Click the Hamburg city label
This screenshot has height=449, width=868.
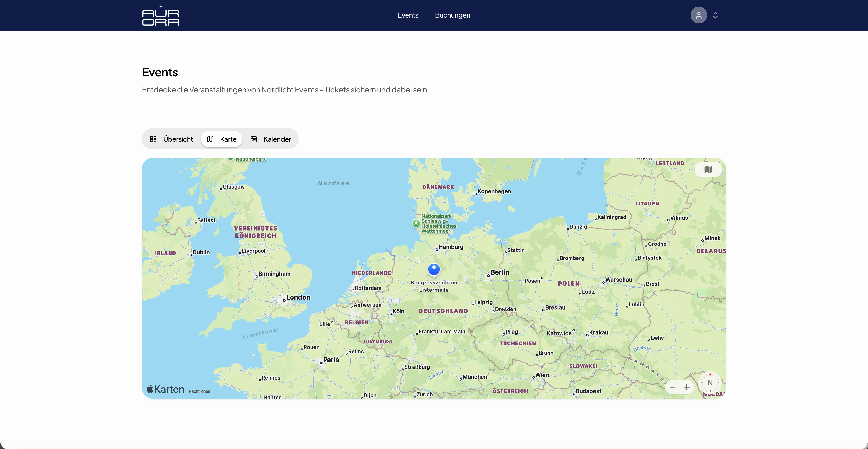click(x=451, y=247)
